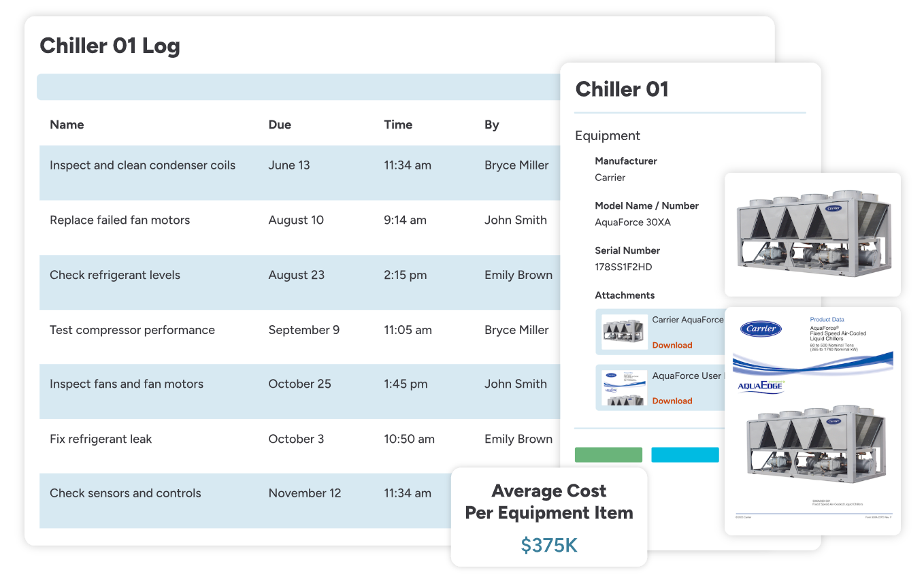This screenshot has width=924, height=581.
Task: Sort log by Due column header
Action: click(280, 124)
